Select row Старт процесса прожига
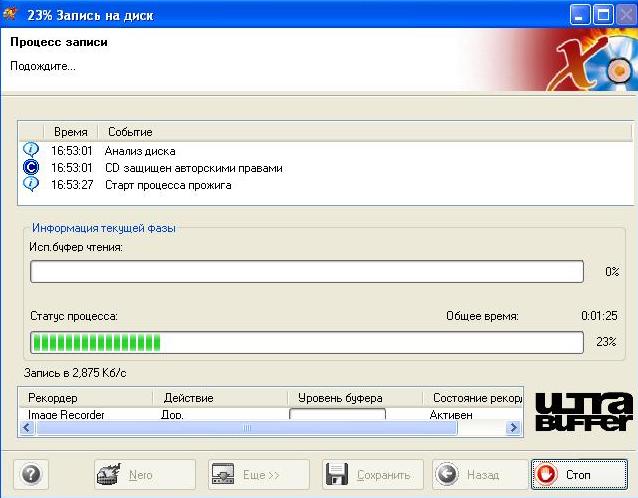Screen dimensions: 638x498 click(326, 185)
